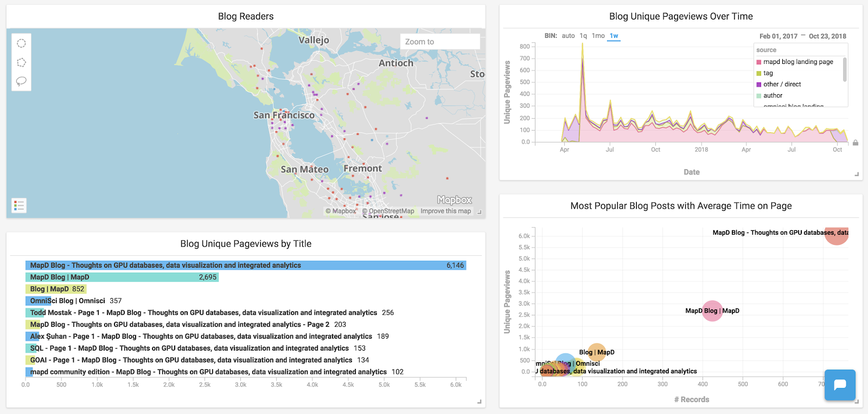Click the lock icon on time chart
Screen dimensions: 868x414
tap(856, 143)
